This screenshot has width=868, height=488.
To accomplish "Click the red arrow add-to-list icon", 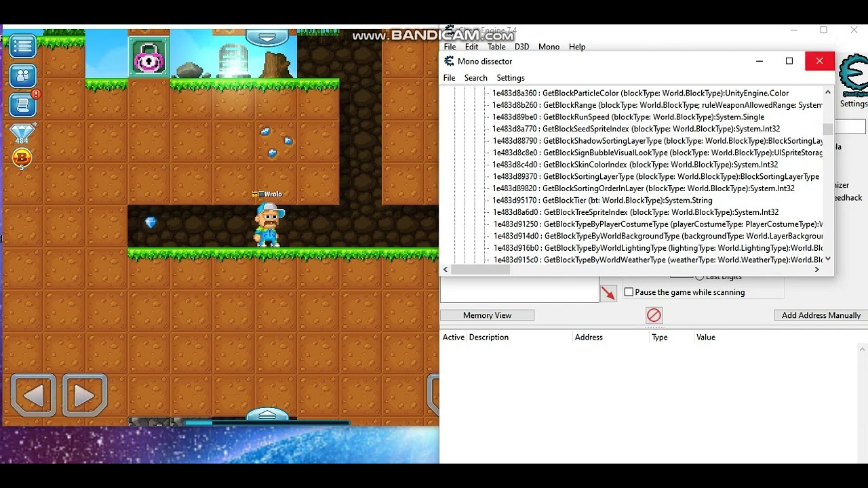I will pos(608,293).
